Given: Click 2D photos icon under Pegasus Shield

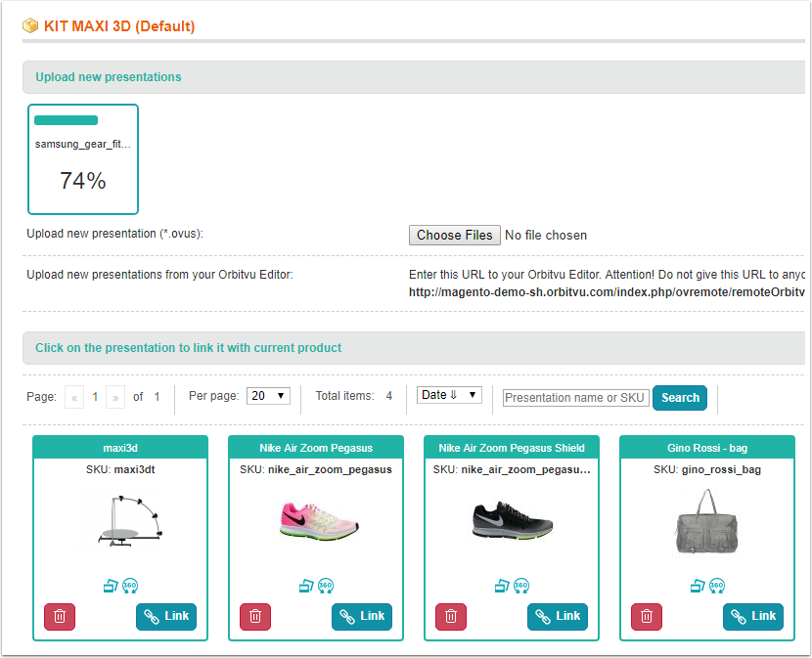Looking at the screenshot, I should (x=502, y=586).
